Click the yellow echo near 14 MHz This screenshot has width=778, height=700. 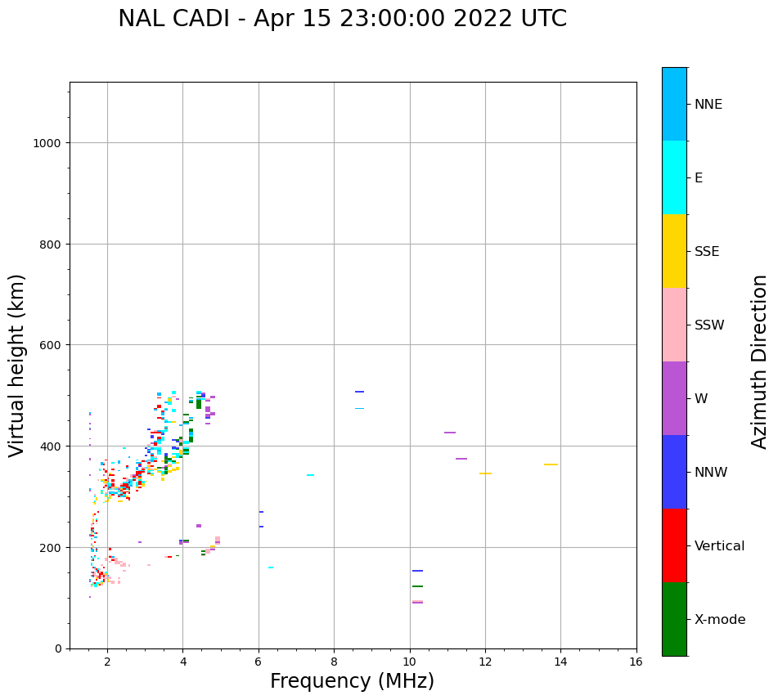coord(551,464)
